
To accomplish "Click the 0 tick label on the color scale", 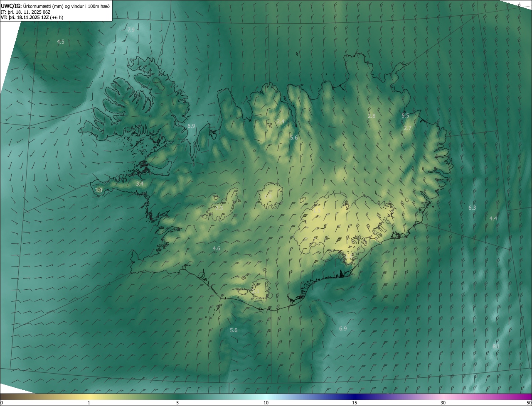I will [2, 403].
